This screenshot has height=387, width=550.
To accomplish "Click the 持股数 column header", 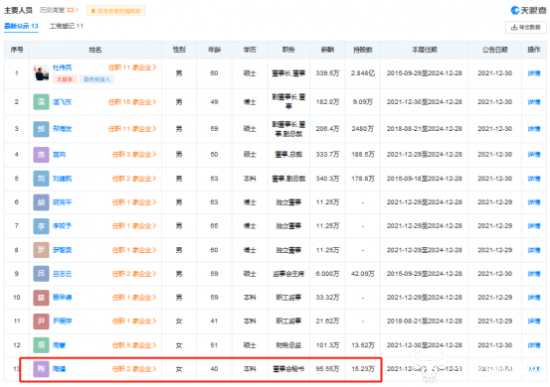I will (x=363, y=50).
